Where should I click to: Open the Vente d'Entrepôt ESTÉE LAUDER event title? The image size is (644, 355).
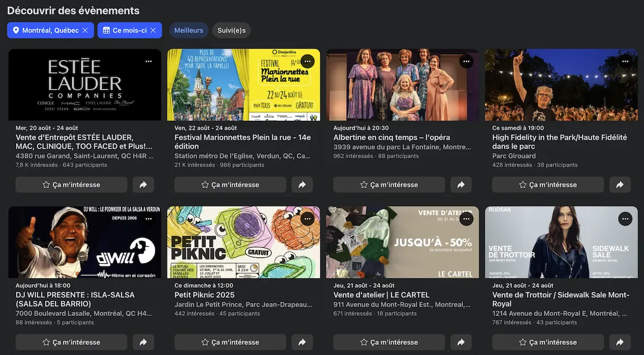tap(84, 142)
